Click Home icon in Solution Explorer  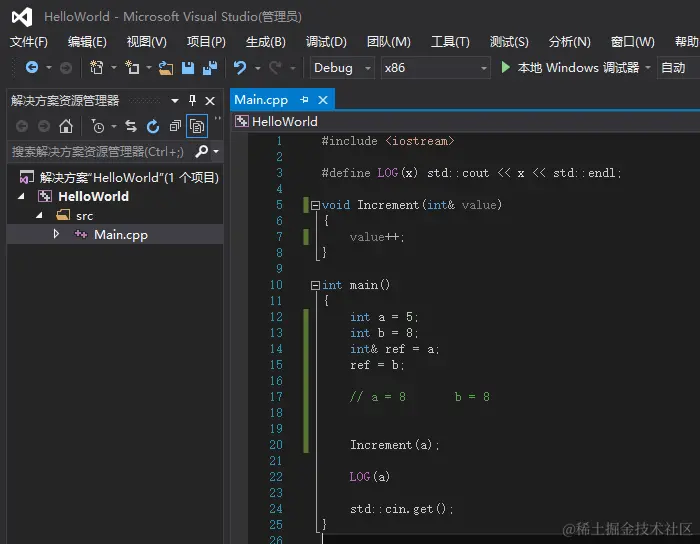tap(66, 126)
